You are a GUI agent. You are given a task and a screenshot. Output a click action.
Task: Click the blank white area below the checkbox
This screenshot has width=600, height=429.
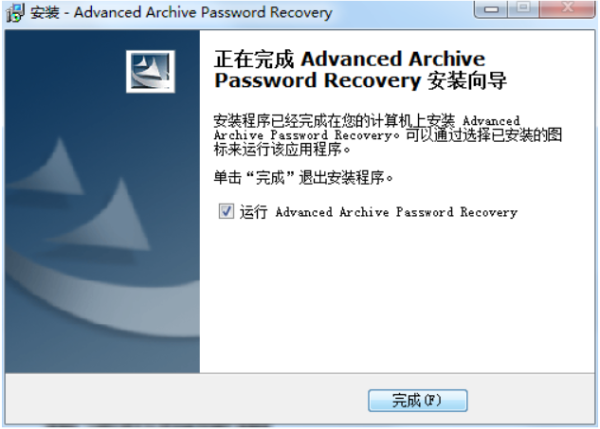[x=397, y=295]
